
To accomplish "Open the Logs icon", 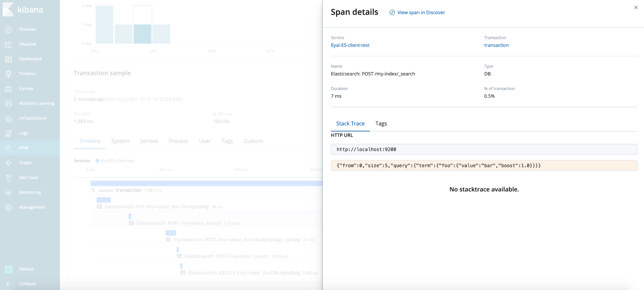I will 9,133.
